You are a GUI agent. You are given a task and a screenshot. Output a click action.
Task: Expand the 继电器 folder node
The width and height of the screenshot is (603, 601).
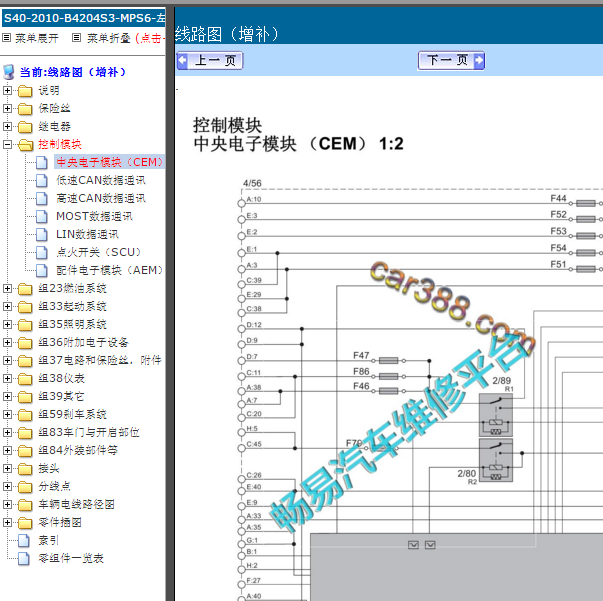[x=7, y=127]
